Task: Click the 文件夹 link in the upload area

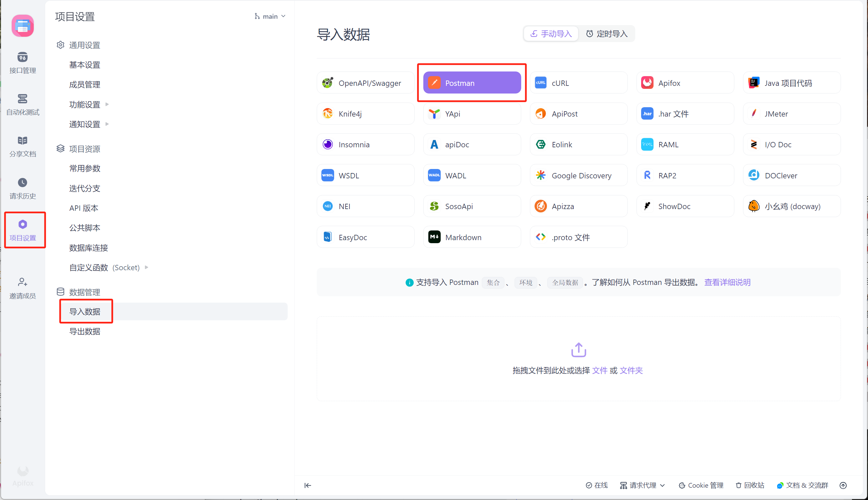Action: pyautogui.click(x=631, y=370)
